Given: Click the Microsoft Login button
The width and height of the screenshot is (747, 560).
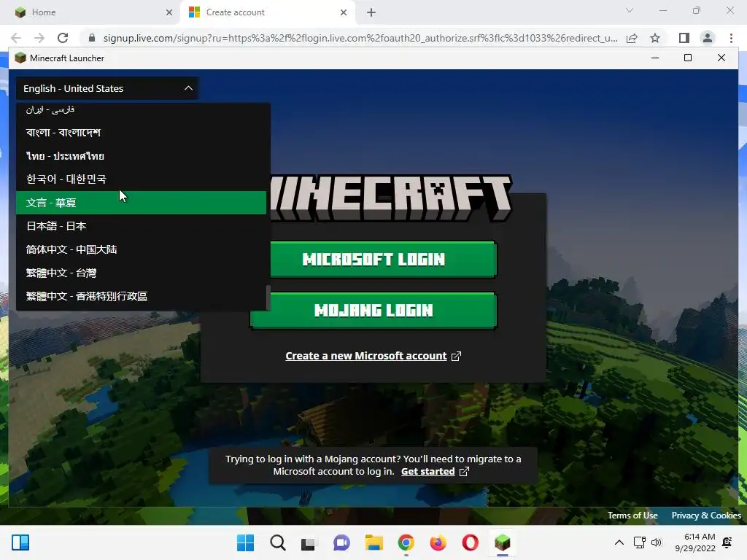Looking at the screenshot, I should coord(384,260).
